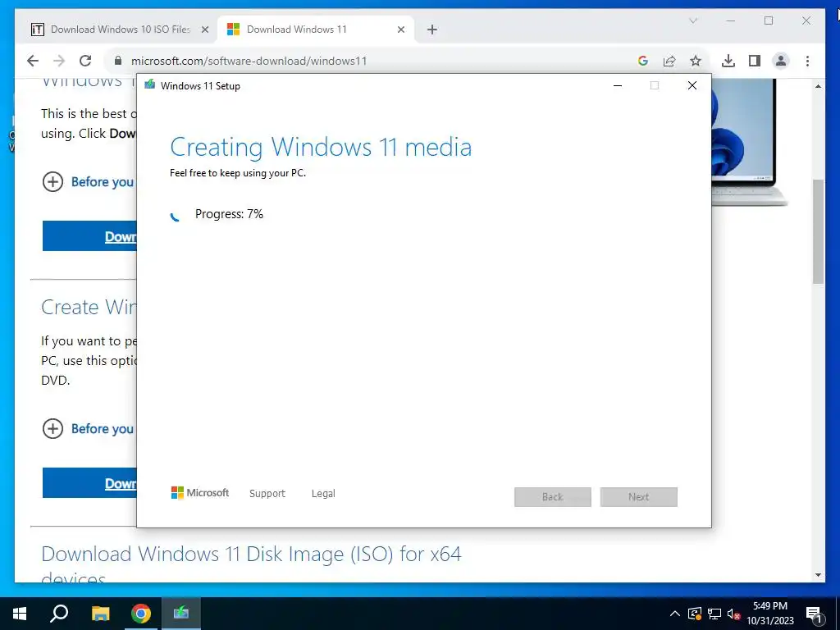840x630 pixels.
Task: Open Legal link in Setup
Action: [x=323, y=493]
